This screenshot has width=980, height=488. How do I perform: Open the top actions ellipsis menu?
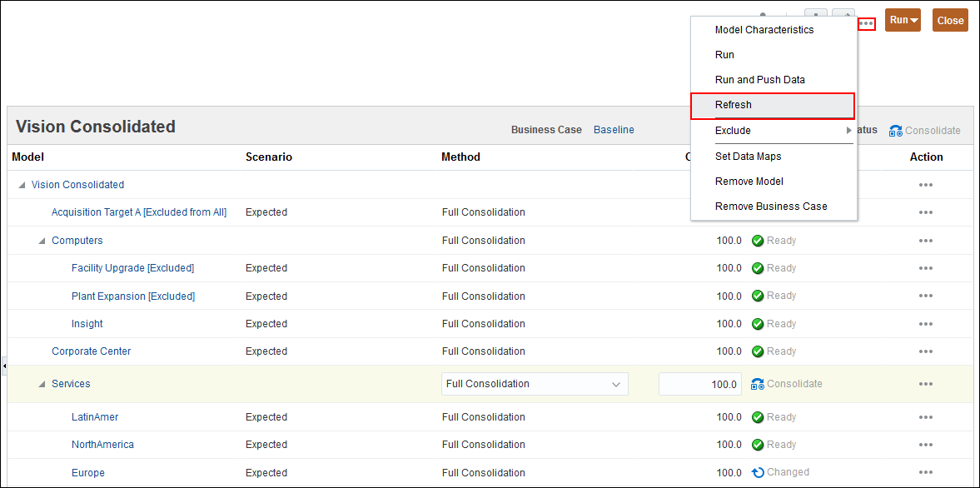point(866,23)
